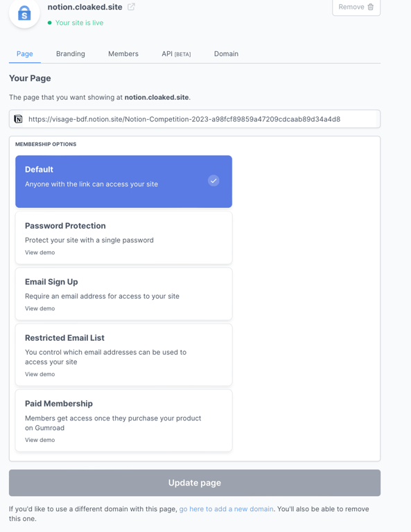411x532 pixels.
Task: Switch to the Branding tab
Action: [x=71, y=54]
